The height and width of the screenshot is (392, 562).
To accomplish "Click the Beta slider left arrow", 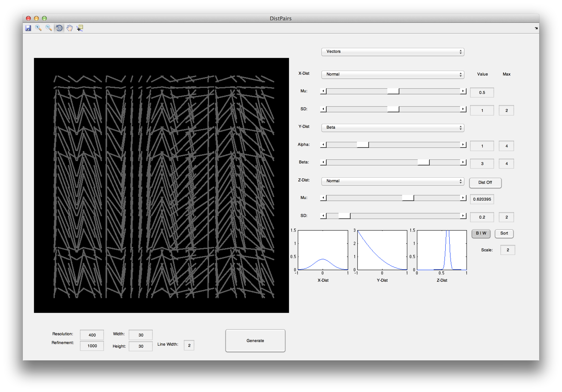I will 323,162.
